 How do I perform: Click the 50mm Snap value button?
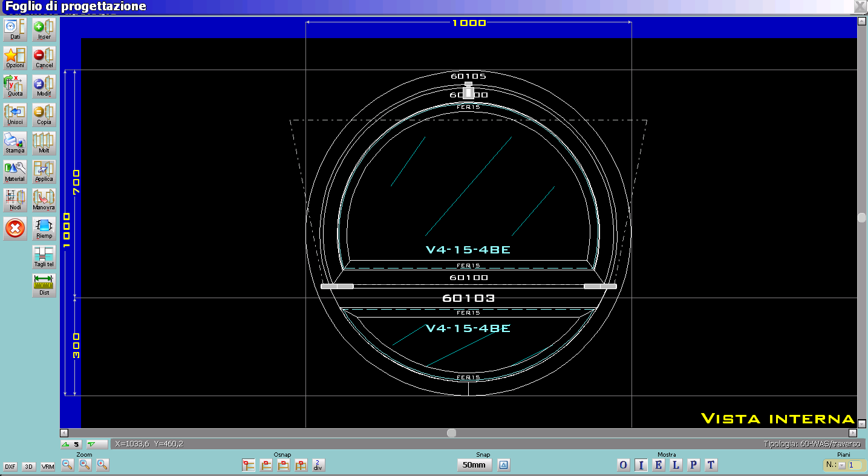pyautogui.click(x=474, y=465)
